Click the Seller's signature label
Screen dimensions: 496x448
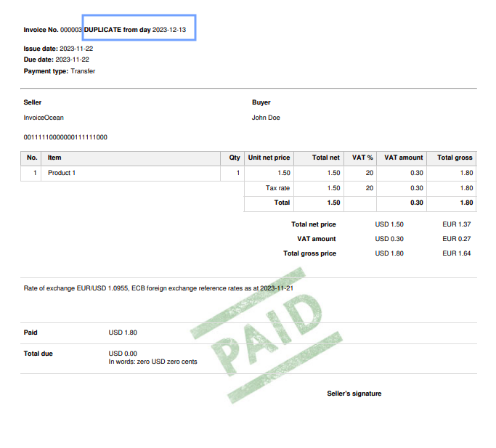click(354, 394)
